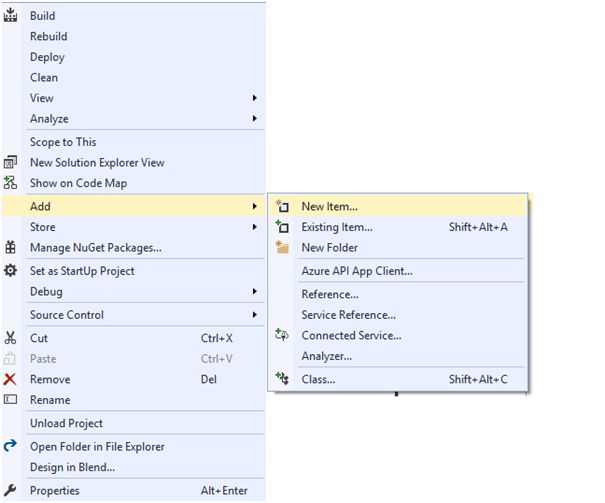Click the New Solution Explorer View icon
Viewport: 605px width, 503px height.
pyautogui.click(x=11, y=162)
